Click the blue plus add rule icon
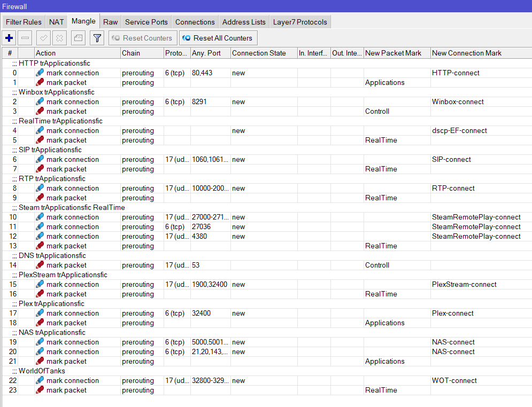The height and width of the screenshot is (407, 532). pyautogui.click(x=9, y=38)
